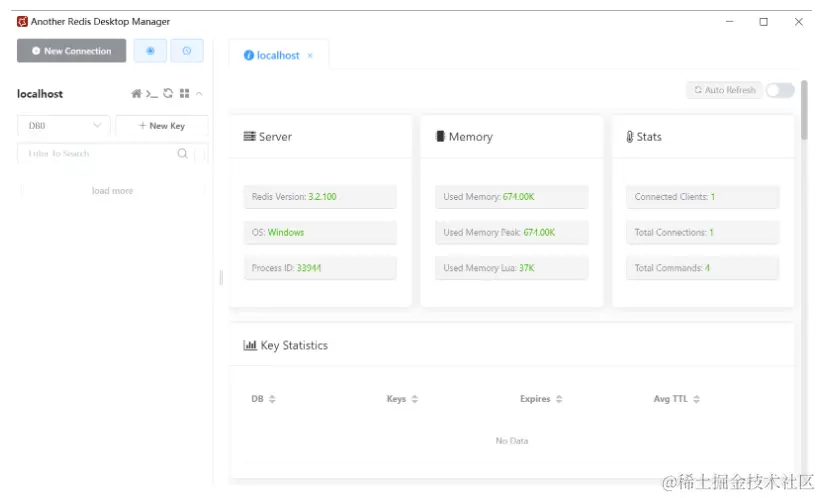Sort the table by DB column
Image resolution: width=821 pixels, height=498 pixels.
[272, 399]
